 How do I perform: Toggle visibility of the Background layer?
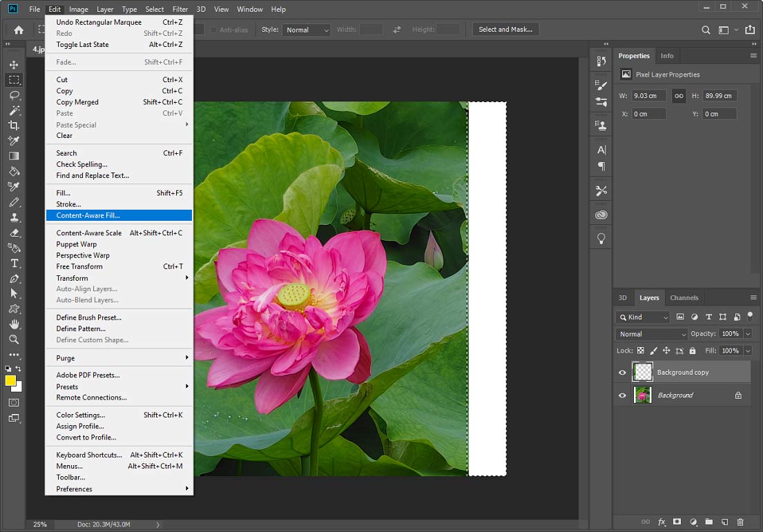coord(622,395)
